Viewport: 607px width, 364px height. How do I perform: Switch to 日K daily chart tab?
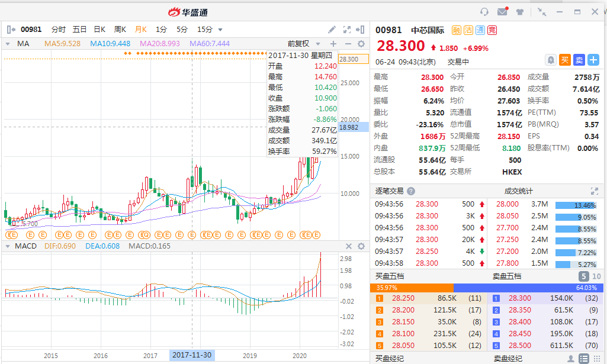point(99,30)
